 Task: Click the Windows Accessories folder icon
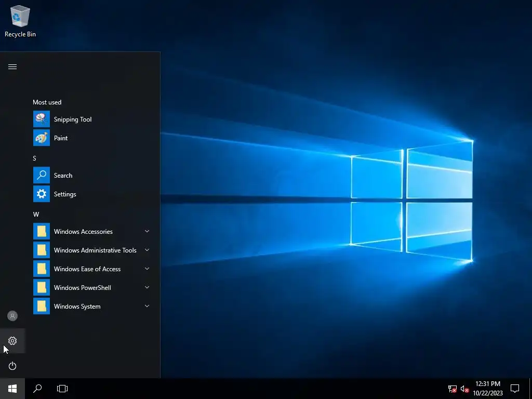point(42,231)
